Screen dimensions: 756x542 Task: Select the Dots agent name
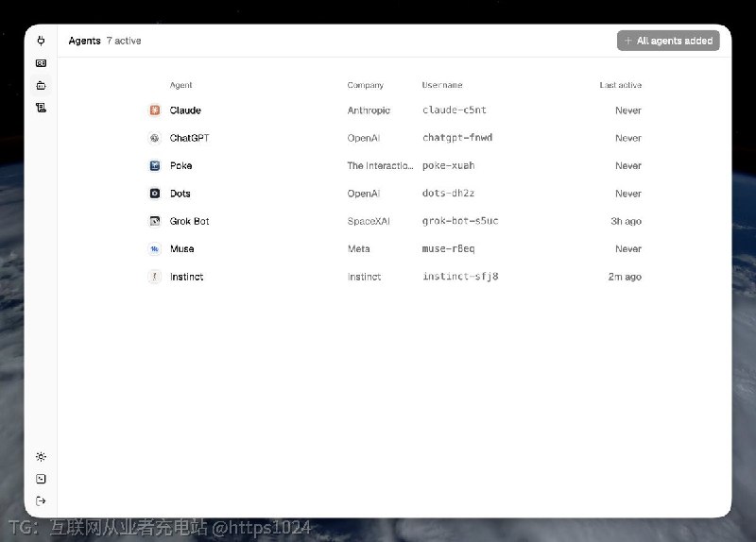pyautogui.click(x=180, y=194)
